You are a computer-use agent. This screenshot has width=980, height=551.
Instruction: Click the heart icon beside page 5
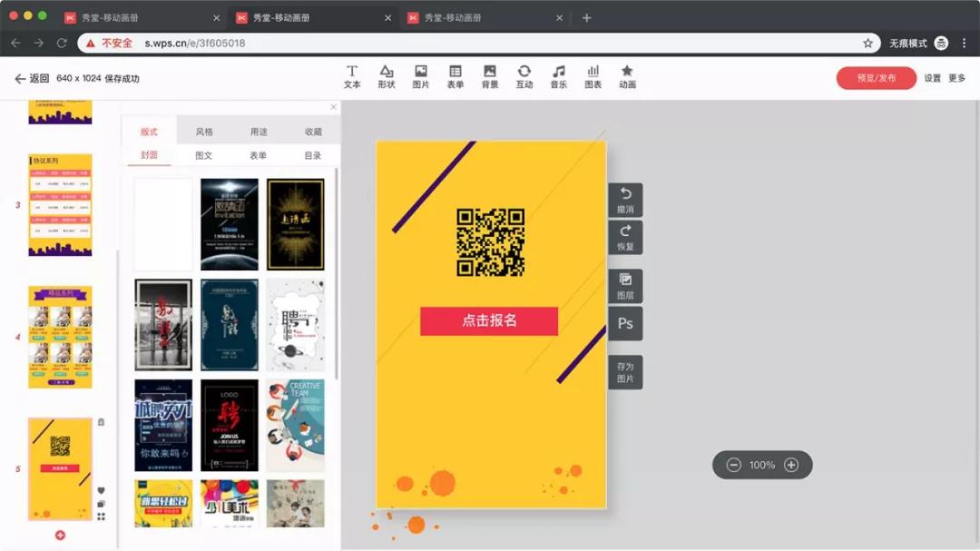tap(101, 490)
